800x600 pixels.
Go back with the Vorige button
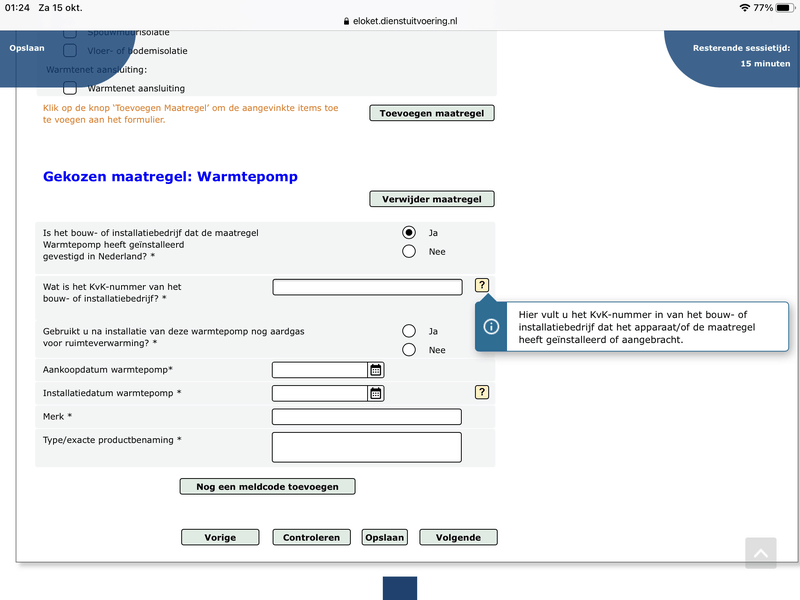[x=220, y=537]
